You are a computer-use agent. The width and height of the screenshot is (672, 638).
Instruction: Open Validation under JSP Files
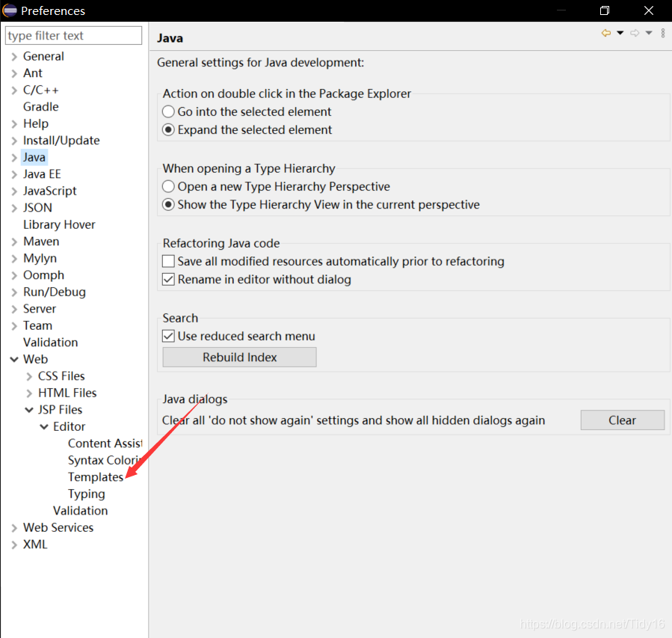[x=80, y=511]
